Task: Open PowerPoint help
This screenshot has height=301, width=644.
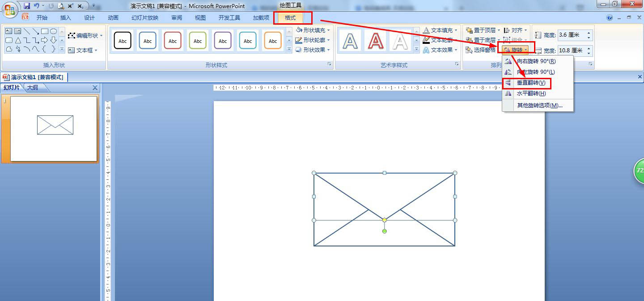Action: (x=610, y=17)
